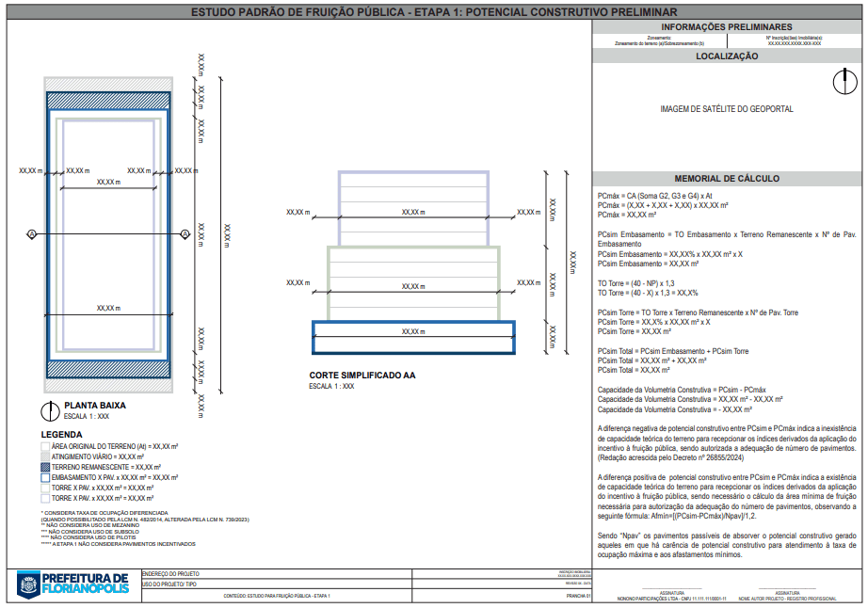Click 'NOME AUTOR PROJETO - REGISTRO PROFISSIONAL' caption
Image resolution: width=868 pixels, height=608 pixels.
[787, 600]
